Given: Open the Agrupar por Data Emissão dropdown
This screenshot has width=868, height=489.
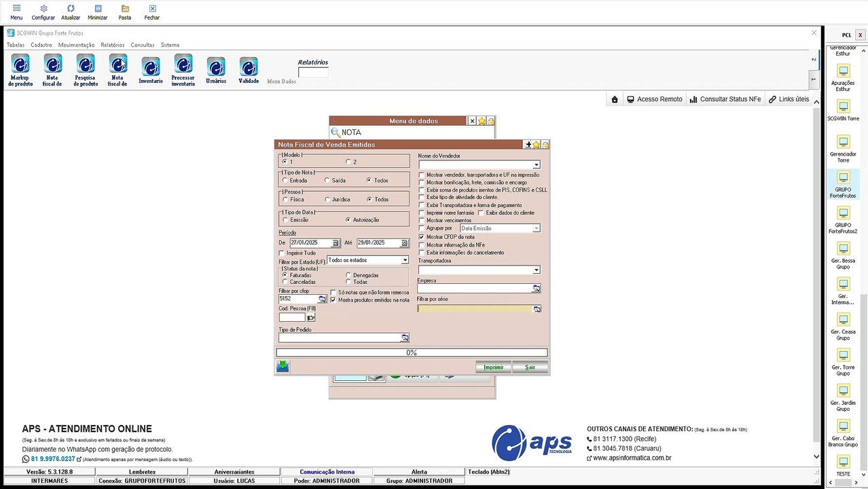Looking at the screenshot, I should click(536, 229).
